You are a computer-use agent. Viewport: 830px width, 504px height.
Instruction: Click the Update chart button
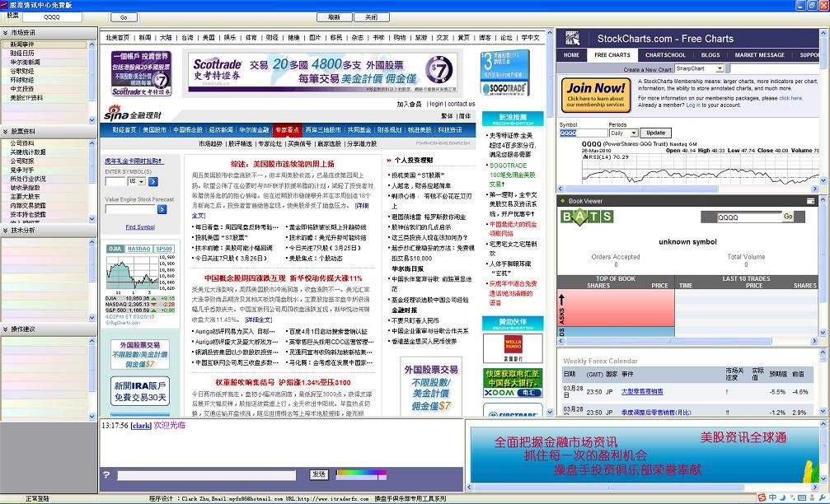[x=655, y=133]
